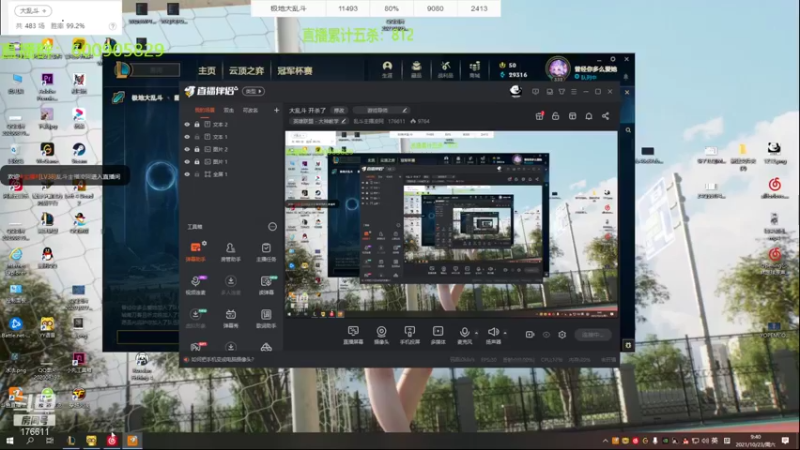Edit the 英雄联盟 category tag

pyautogui.click(x=318, y=121)
